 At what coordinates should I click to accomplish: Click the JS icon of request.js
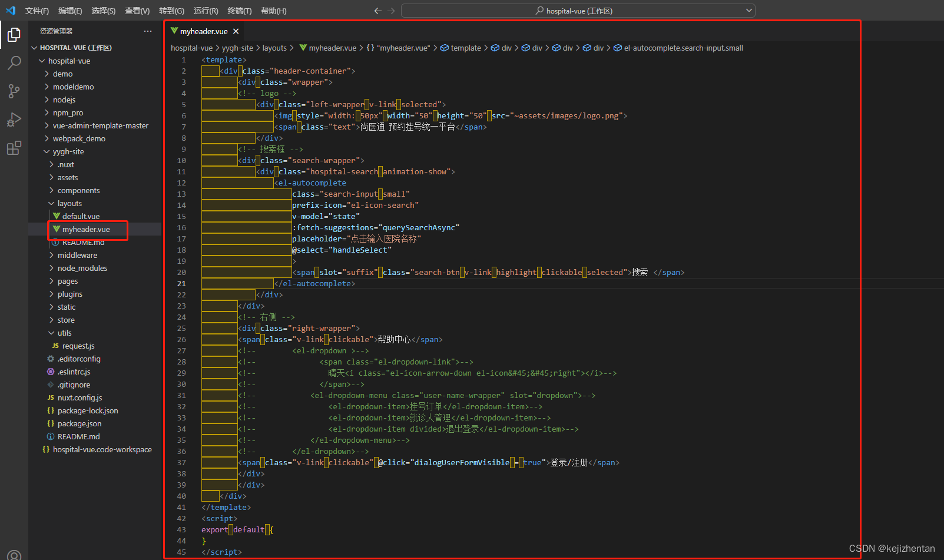coord(55,346)
